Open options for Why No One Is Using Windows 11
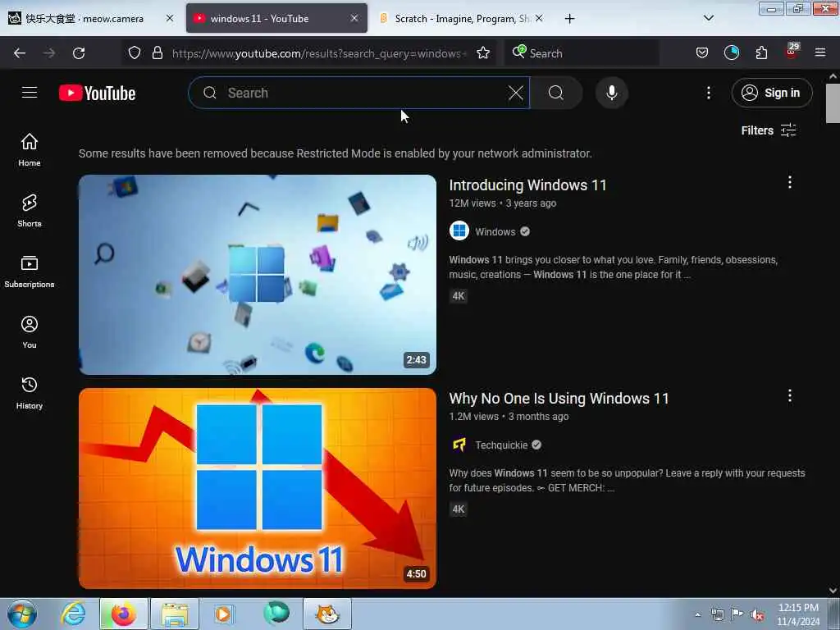 coord(790,396)
